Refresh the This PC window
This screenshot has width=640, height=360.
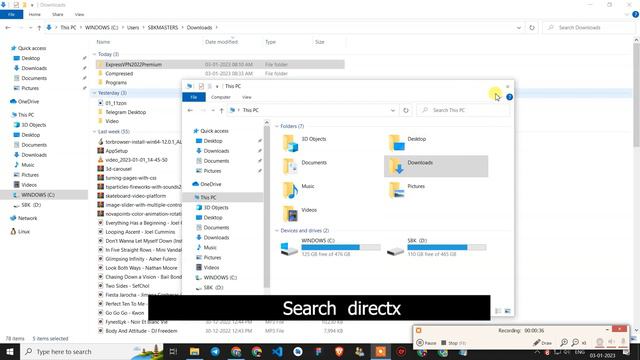tap(406, 110)
